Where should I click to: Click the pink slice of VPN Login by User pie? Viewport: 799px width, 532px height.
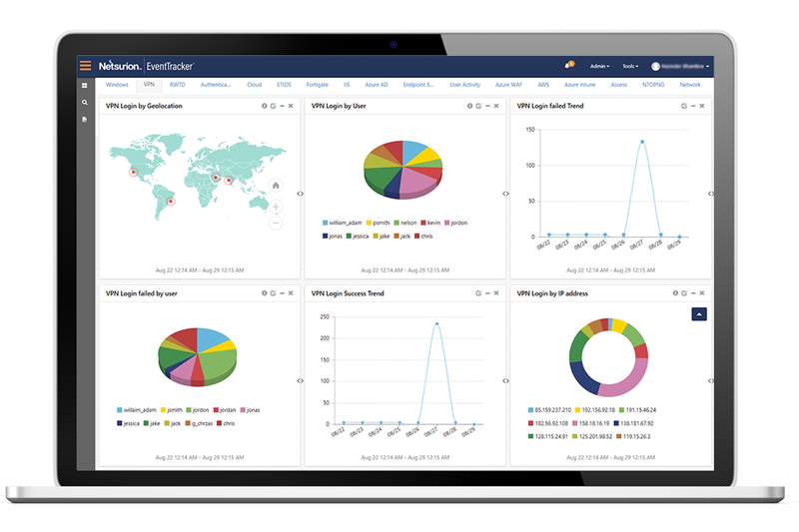[x=417, y=182]
